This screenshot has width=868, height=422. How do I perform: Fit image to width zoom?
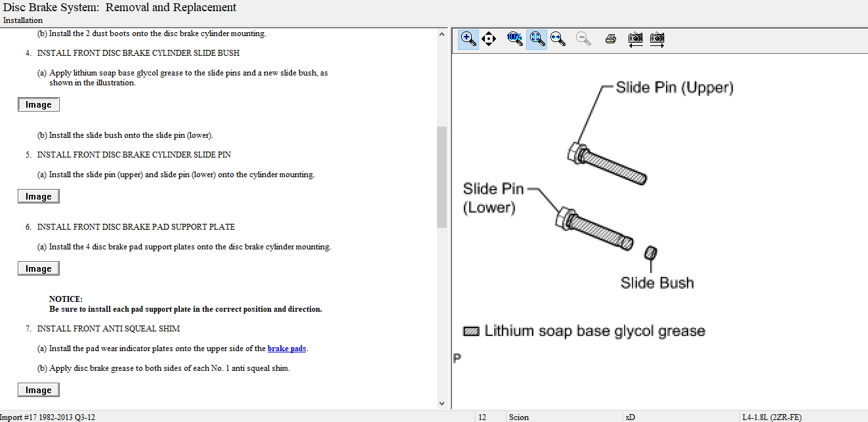point(558,39)
